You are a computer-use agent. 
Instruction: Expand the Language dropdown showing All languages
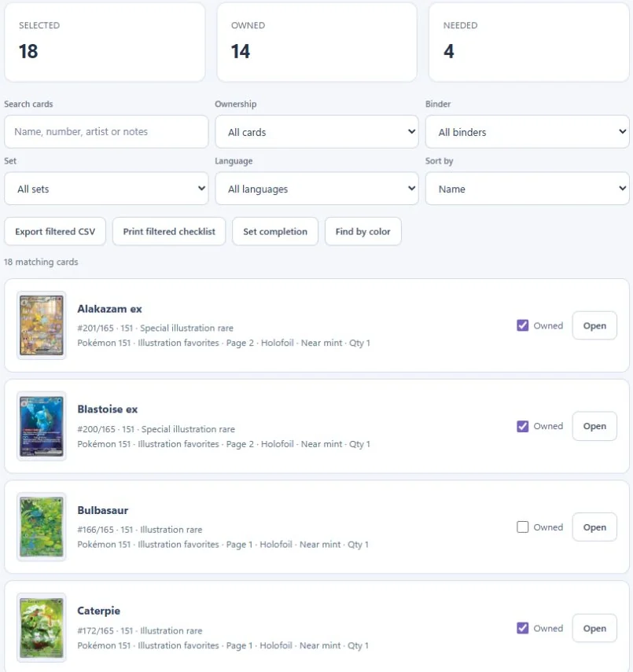click(316, 189)
